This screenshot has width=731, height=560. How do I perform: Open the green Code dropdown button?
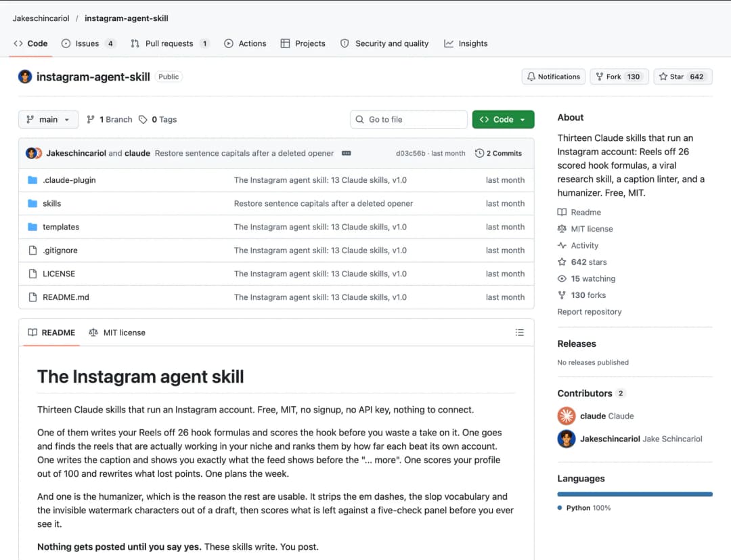tap(503, 119)
